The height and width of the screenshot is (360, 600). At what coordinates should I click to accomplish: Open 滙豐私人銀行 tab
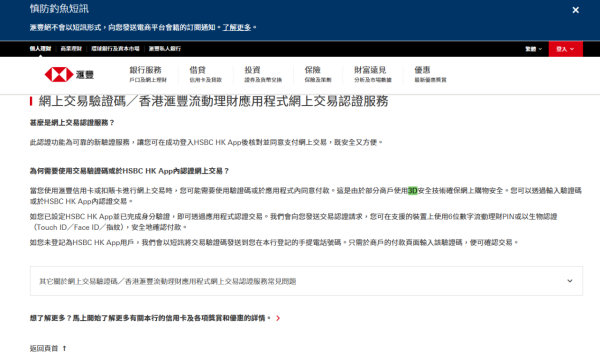click(165, 49)
